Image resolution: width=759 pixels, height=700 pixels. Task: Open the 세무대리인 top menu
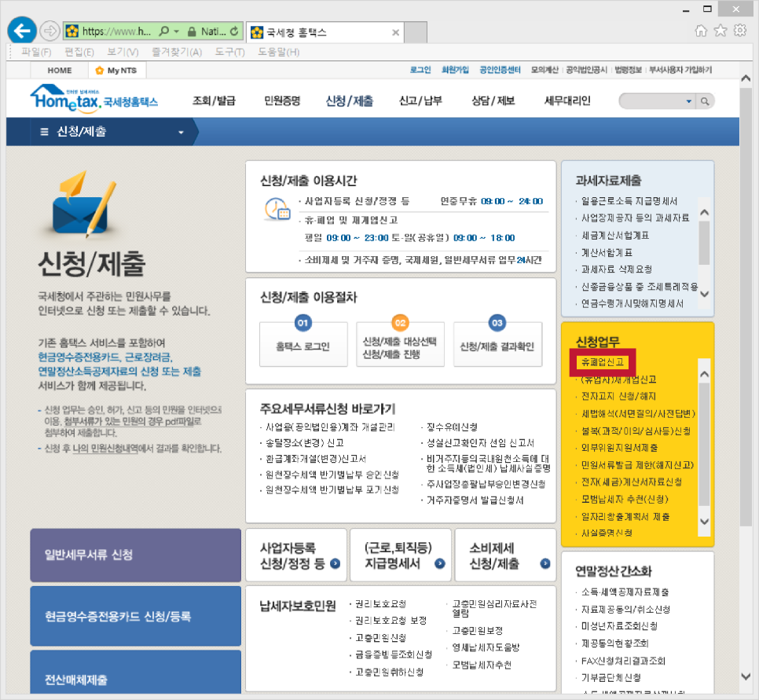coord(567,101)
